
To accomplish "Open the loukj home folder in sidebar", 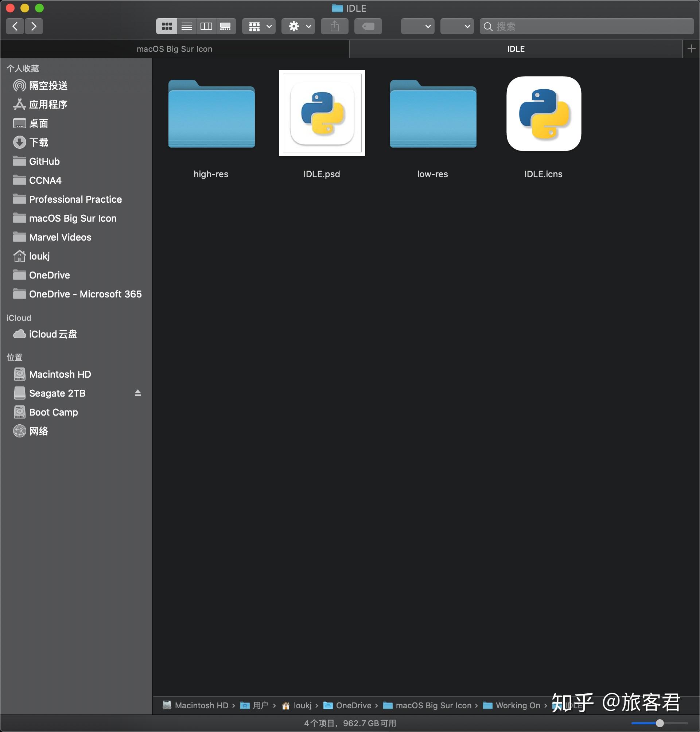I will click(76, 256).
